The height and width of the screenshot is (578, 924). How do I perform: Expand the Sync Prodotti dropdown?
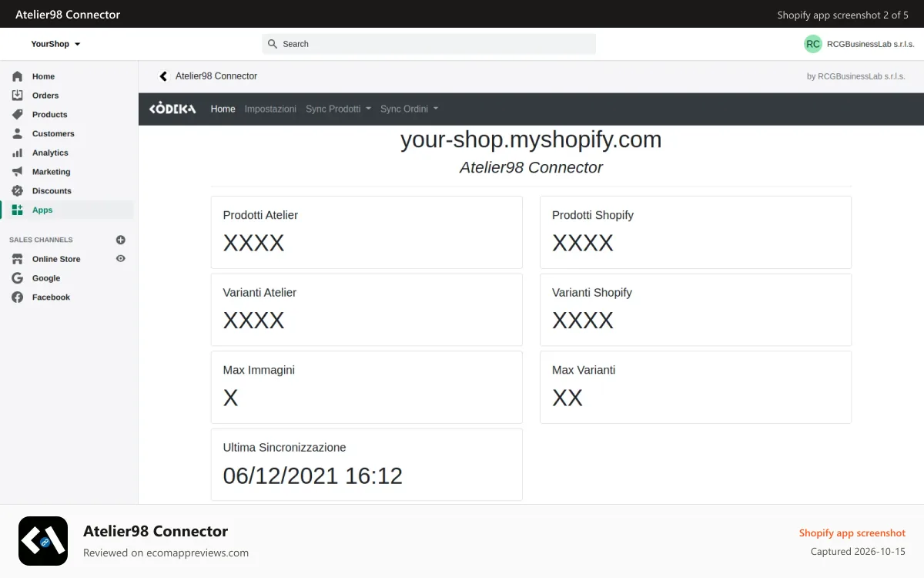[x=338, y=109]
